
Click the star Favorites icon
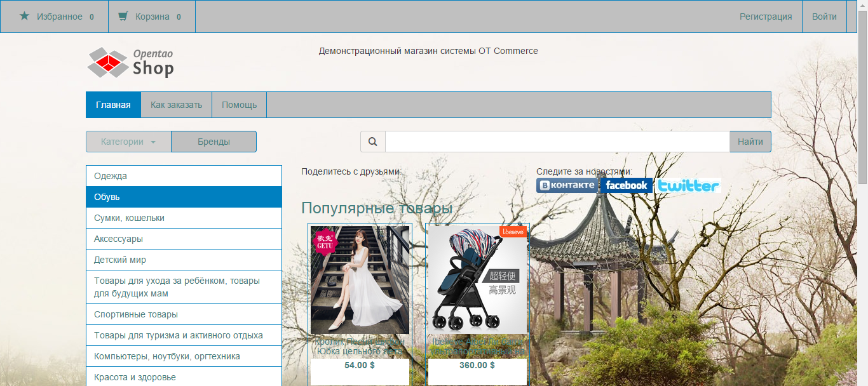24,16
